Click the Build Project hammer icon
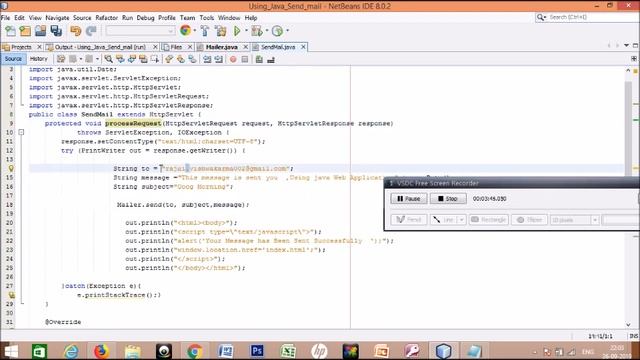 205,31
